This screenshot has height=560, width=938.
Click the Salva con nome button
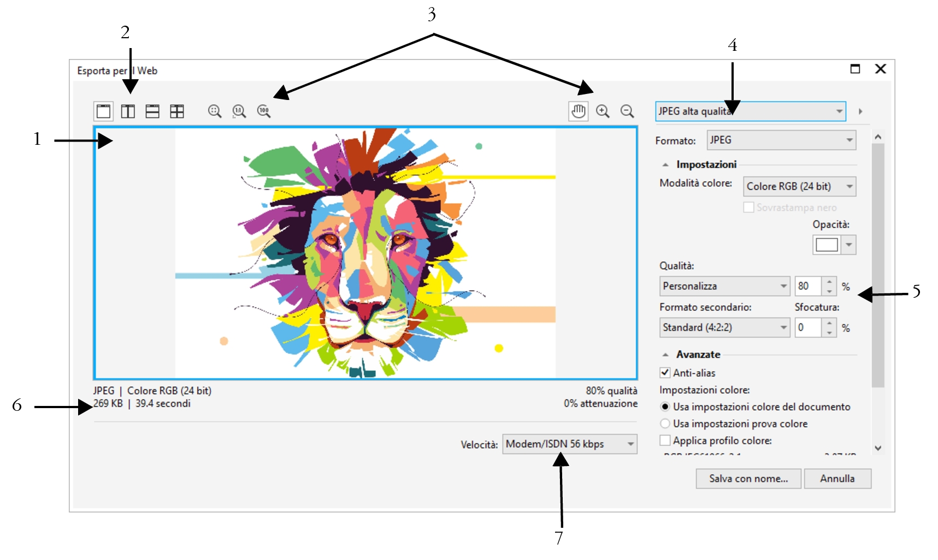[748, 479]
